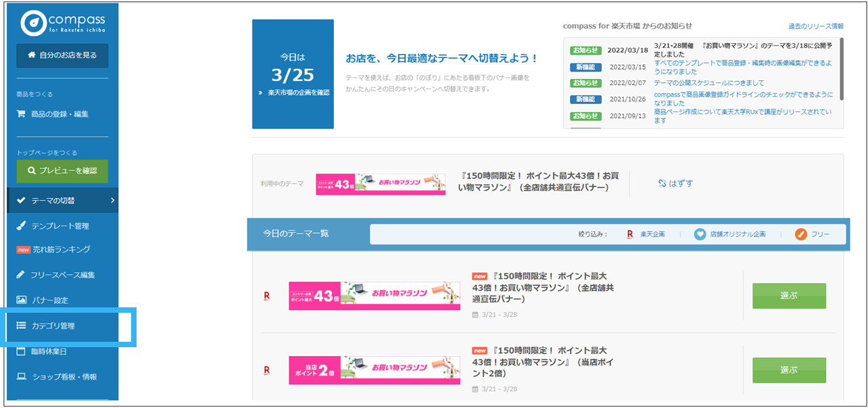The image size is (868, 408).
Task: Open the 売れ筋ランキング menu item
Action: click(x=61, y=249)
